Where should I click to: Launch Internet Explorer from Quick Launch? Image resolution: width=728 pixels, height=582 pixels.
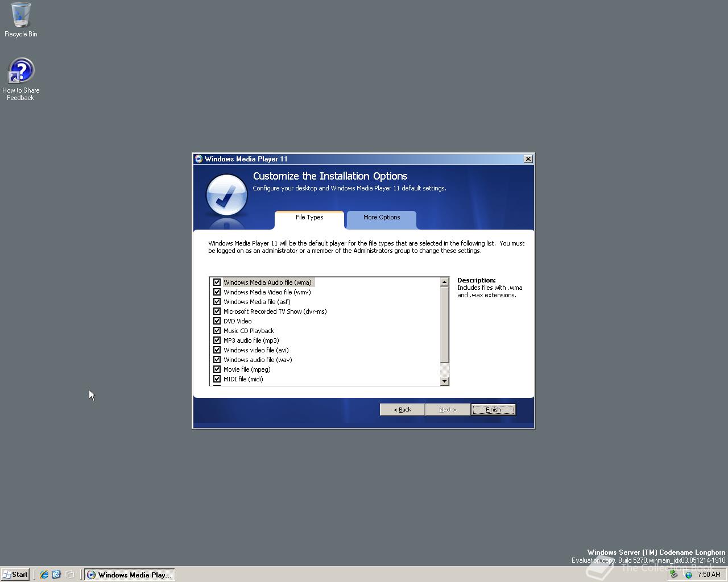point(44,575)
